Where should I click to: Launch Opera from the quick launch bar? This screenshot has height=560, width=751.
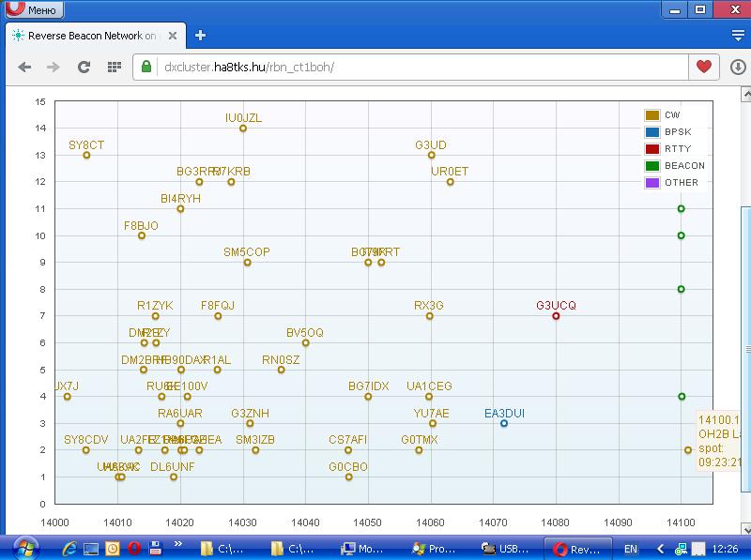click(134, 549)
